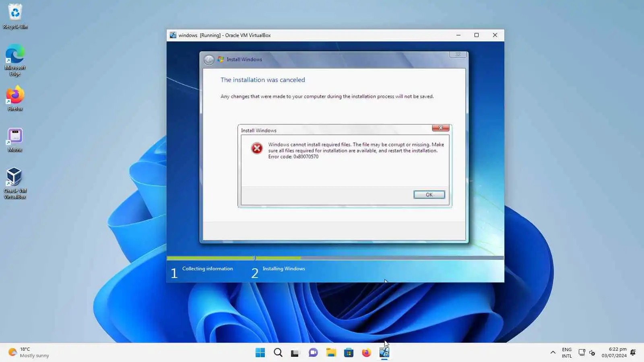Open Microsoft Store from the taskbar
This screenshot has width=644, height=362.
click(x=349, y=353)
